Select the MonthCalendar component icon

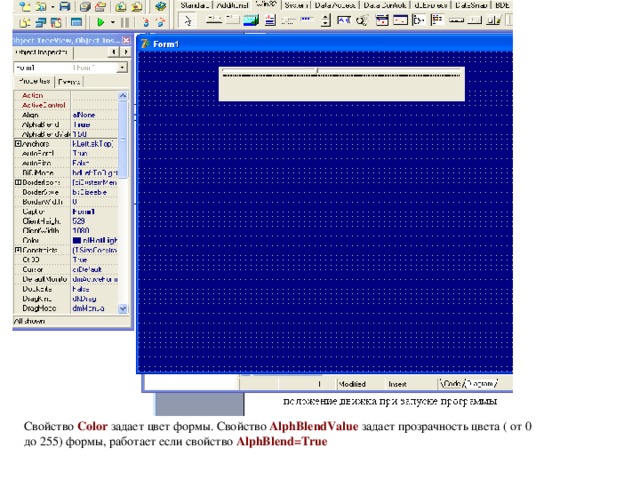pos(400,20)
